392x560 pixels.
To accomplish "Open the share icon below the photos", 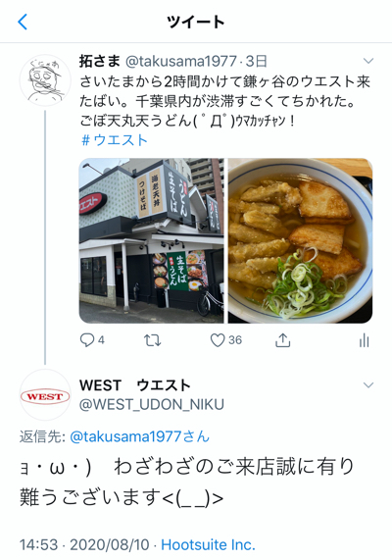I will click(x=283, y=340).
